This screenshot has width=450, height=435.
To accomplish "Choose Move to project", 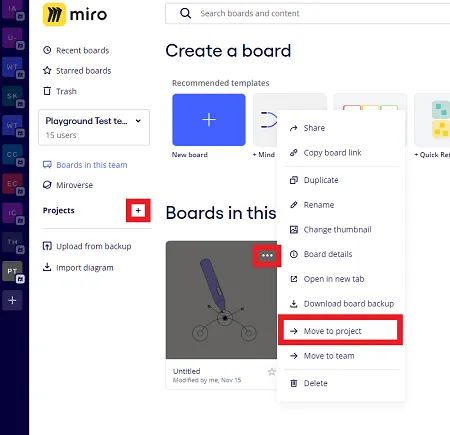I will tap(341, 331).
